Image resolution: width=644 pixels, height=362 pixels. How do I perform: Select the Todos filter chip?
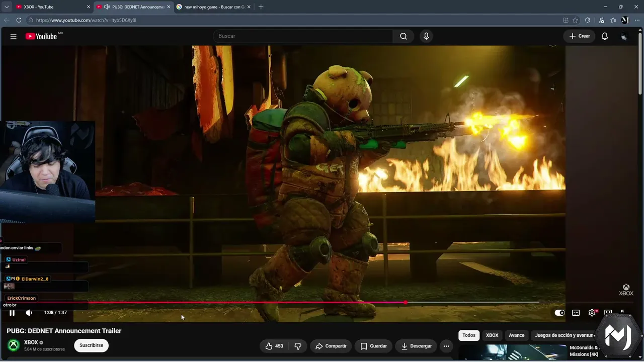(469, 335)
